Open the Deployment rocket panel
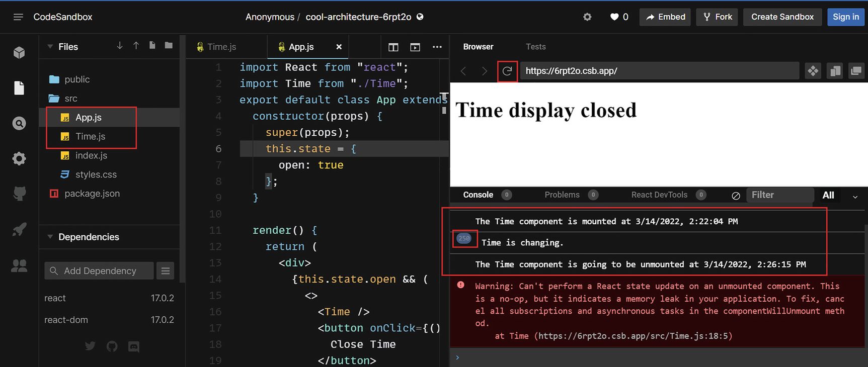This screenshot has width=868, height=367. 19,230
